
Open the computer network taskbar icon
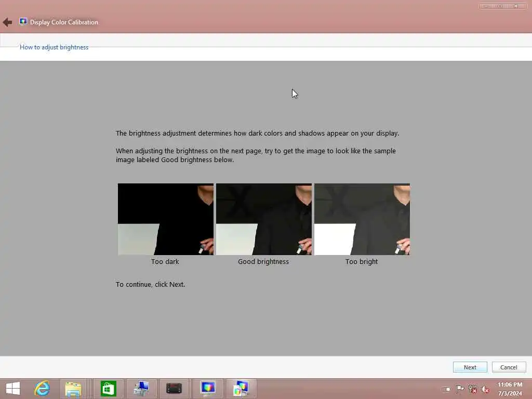point(141,389)
